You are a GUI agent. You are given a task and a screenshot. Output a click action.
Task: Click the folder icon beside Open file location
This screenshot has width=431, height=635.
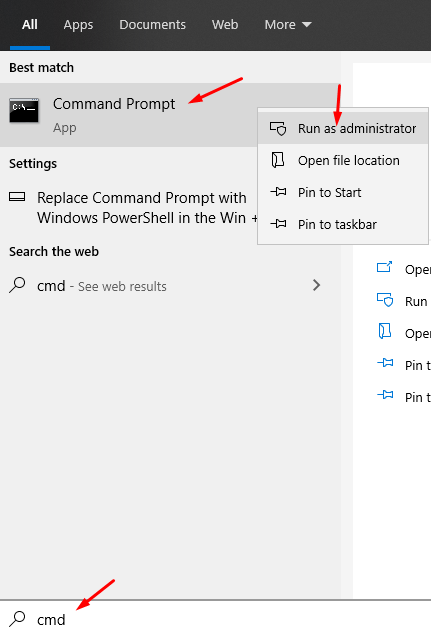278,160
